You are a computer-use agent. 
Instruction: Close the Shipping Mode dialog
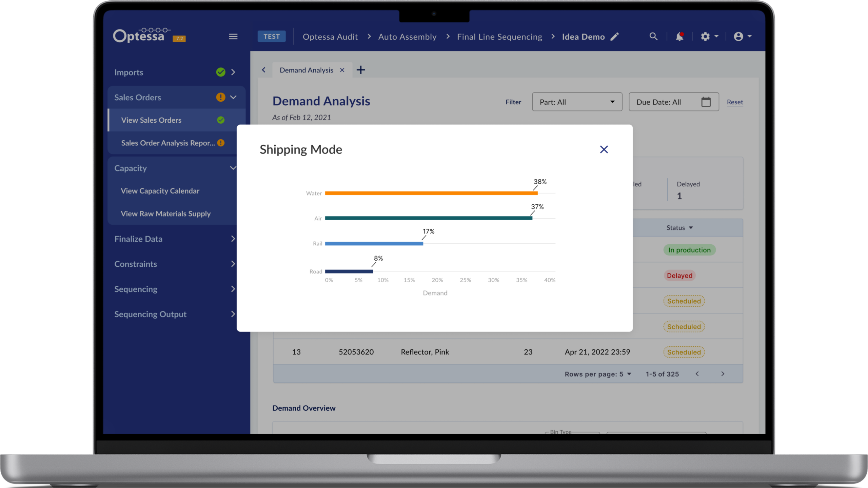tap(604, 149)
